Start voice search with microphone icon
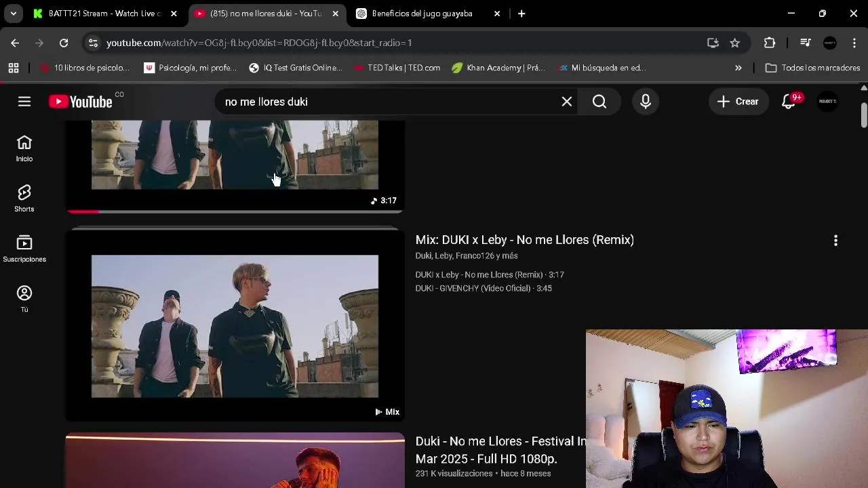 pos(646,102)
